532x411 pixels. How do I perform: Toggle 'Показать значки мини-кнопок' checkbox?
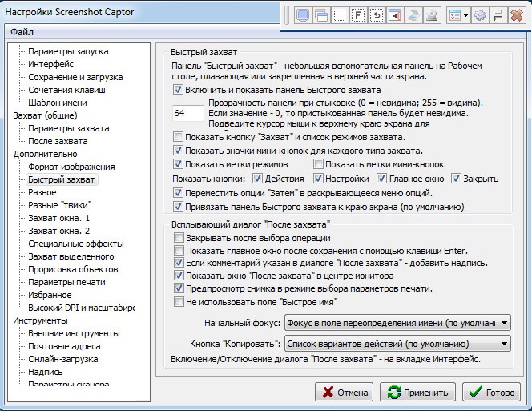[x=178, y=151]
